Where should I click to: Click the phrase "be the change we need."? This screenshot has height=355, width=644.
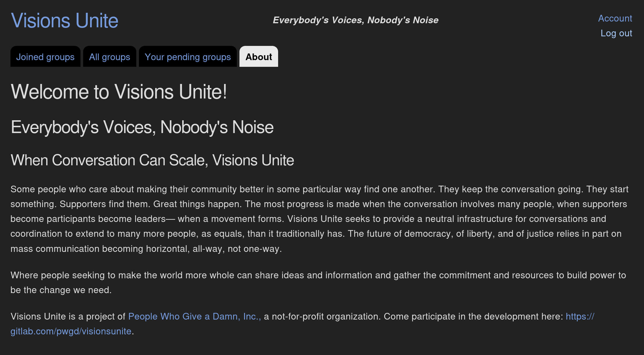(61, 290)
